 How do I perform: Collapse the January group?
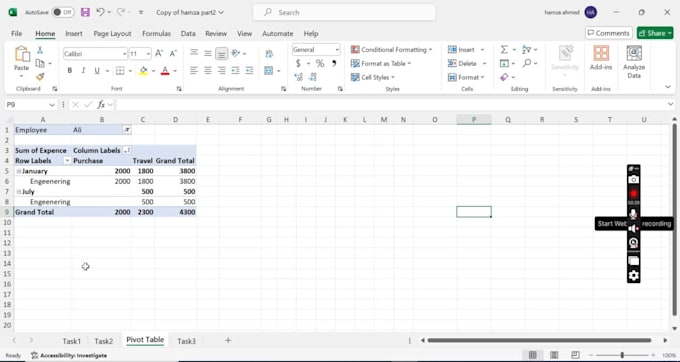(x=19, y=171)
